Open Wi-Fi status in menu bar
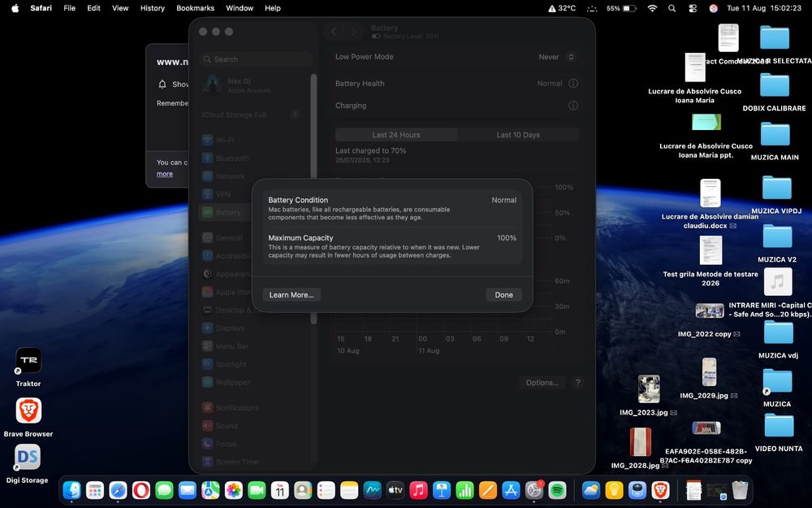The image size is (812, 508). (653, 8)
